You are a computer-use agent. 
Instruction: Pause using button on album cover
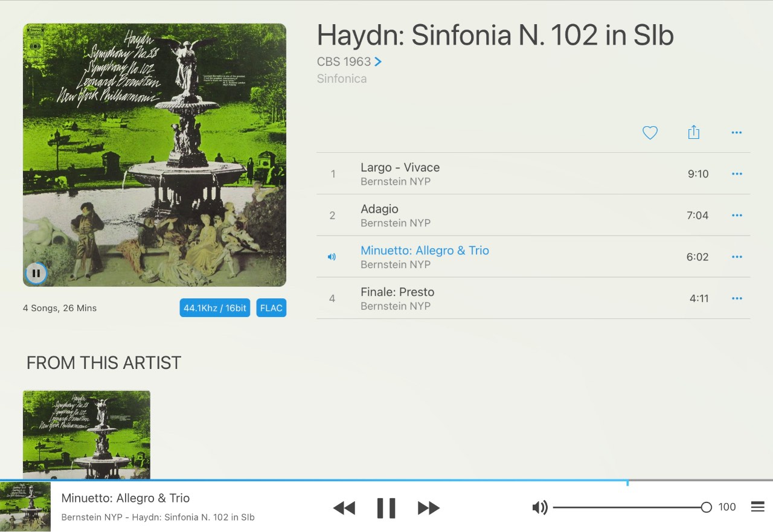[x=36, y=274]
